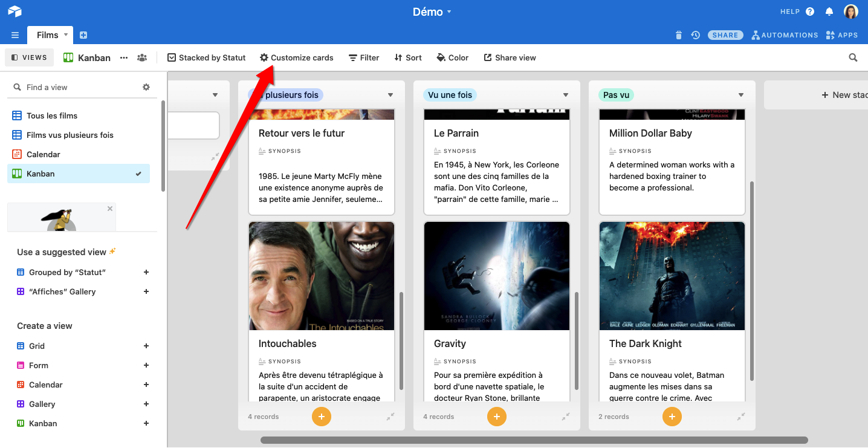Click the SHARE button
Screen dimensions: 868x448
pos(725,35)
